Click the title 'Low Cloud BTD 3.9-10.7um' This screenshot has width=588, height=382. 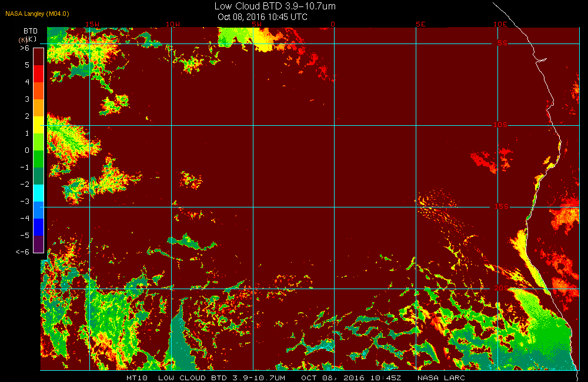point(275,6)
